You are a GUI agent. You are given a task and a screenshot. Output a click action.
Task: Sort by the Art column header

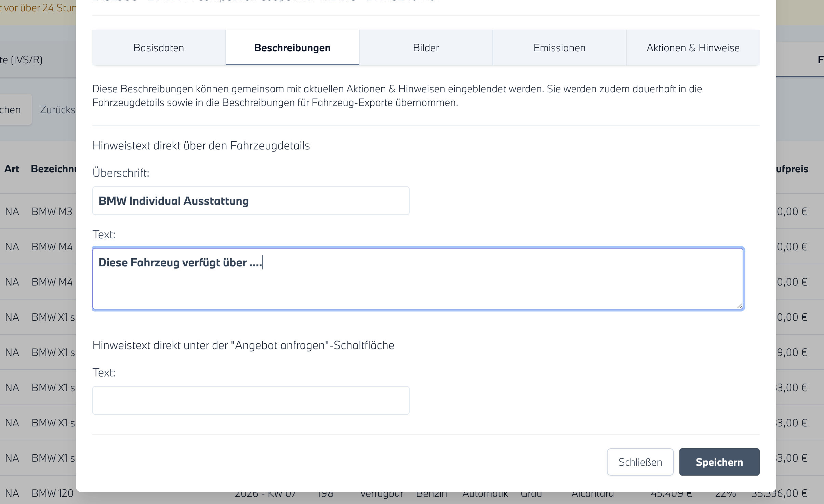pos(12,169)
